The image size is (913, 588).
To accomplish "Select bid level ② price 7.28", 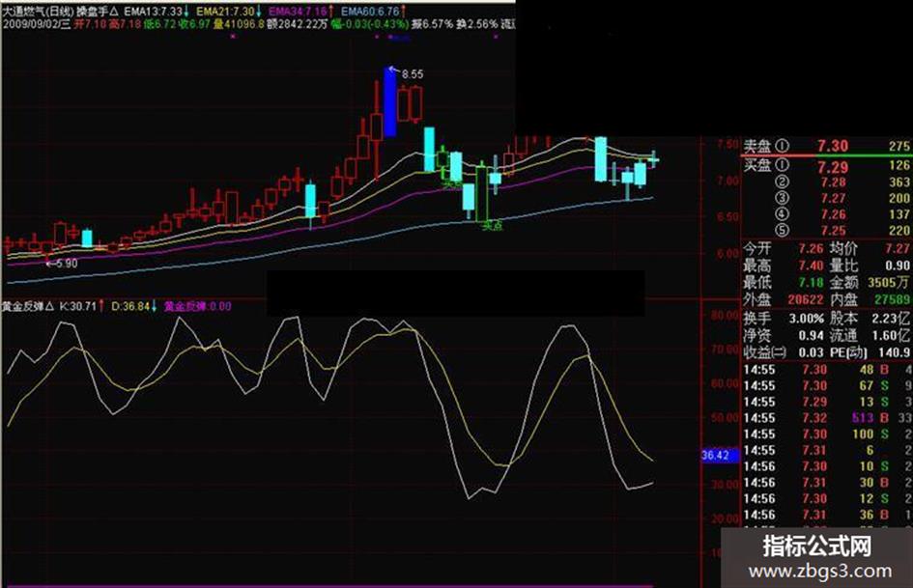I will [833, 182].
